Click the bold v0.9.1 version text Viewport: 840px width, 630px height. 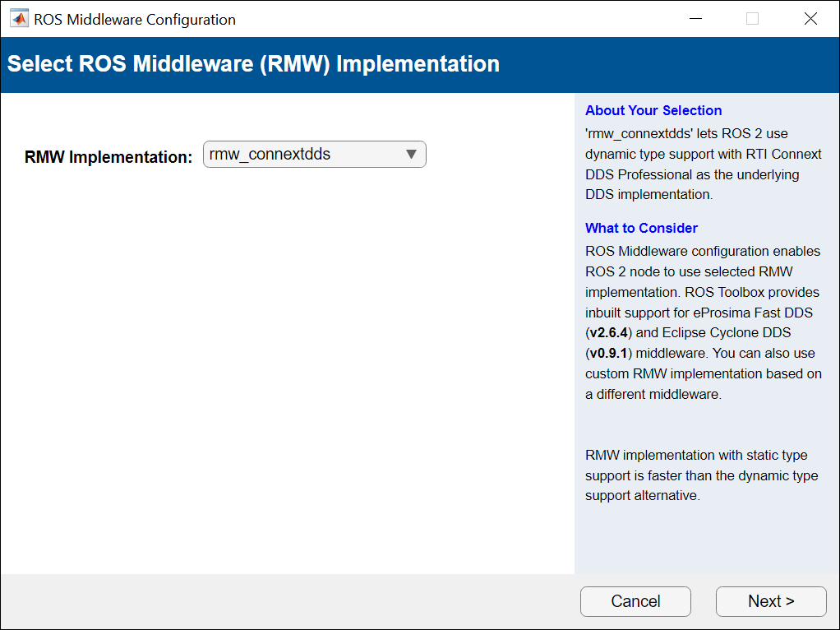click(608, 354)
